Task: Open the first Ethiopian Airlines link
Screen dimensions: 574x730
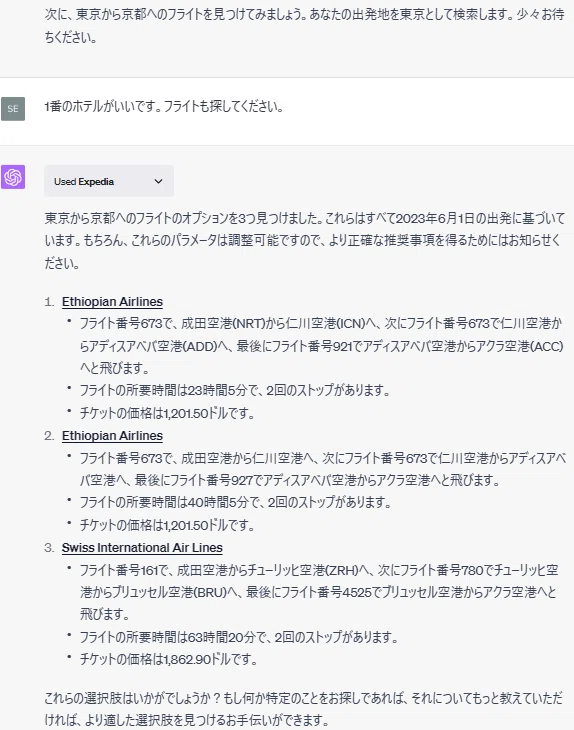Action: 112,302
